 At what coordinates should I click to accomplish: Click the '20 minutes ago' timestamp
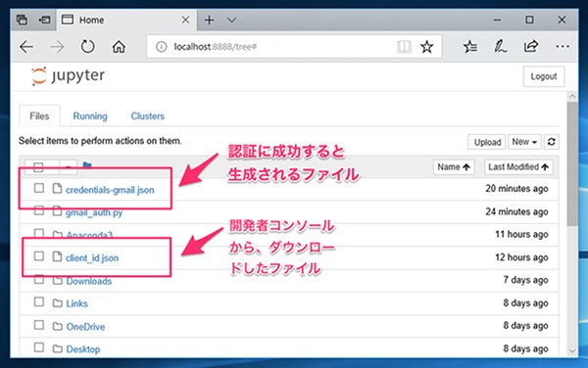click(x=516, y=189)
